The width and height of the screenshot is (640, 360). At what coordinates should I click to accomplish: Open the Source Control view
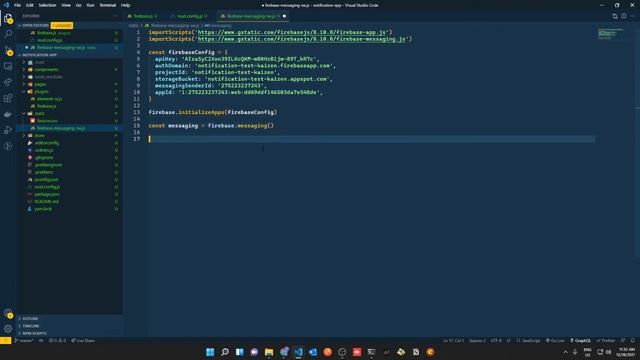pos(8,51)
